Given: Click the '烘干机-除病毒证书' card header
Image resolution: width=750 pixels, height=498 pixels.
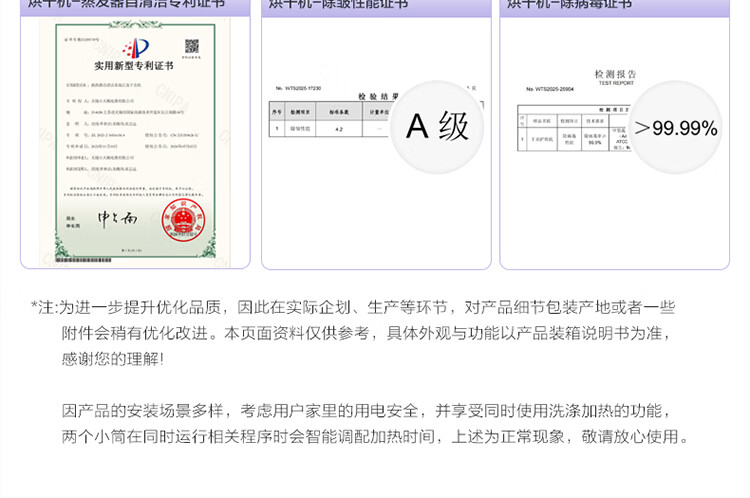Looking at the screenshot, I should pos(615,7).
